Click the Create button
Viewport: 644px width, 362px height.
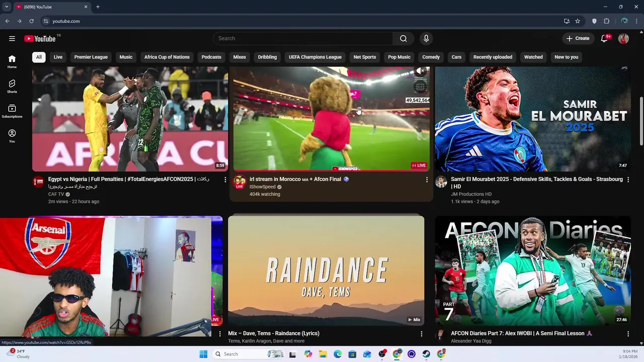pyautogui.click(x=578, y=38)
